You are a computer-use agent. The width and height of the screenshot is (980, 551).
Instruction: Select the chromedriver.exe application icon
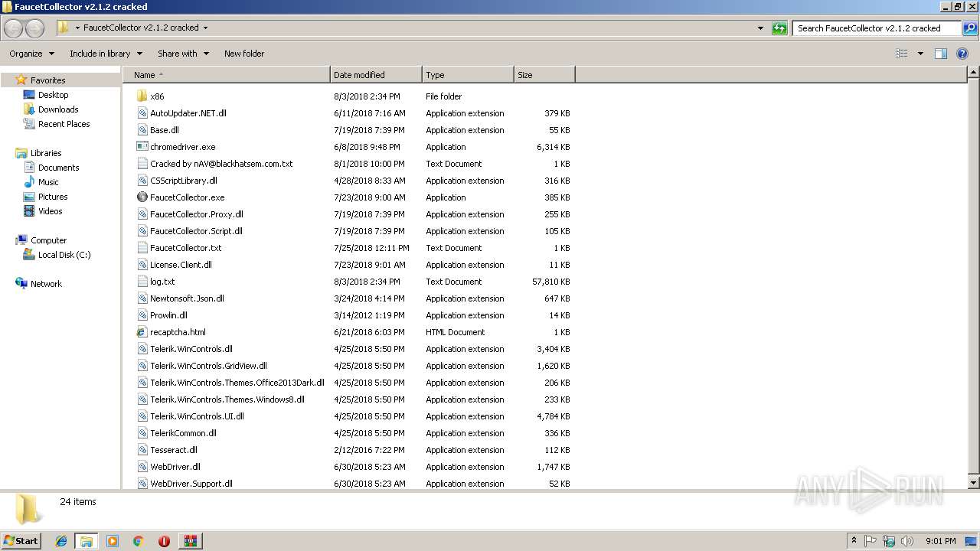[142, 147]
